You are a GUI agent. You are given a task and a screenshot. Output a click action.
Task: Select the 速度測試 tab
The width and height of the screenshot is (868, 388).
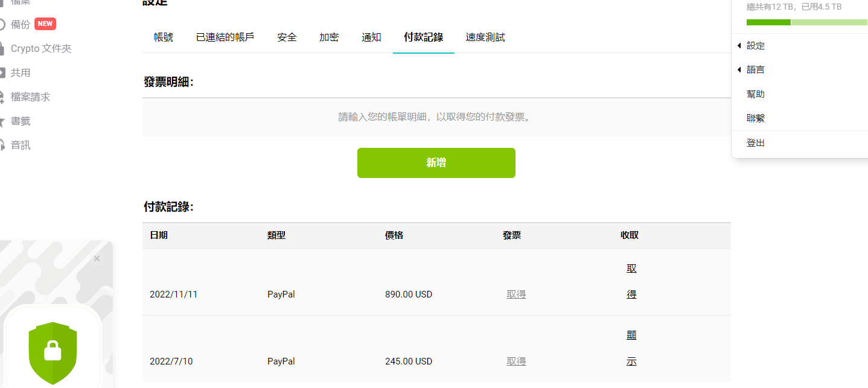pyautogui.click(x=485, y=37)
